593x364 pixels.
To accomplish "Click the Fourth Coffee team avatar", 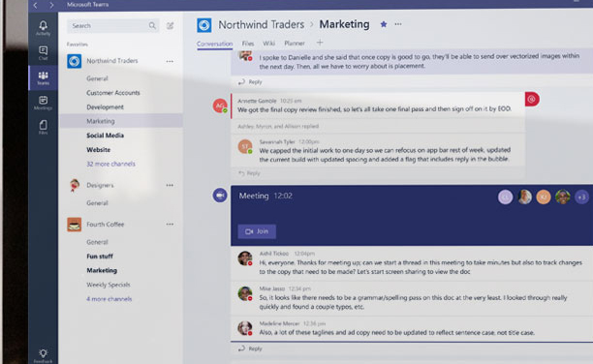I will 74,225.
